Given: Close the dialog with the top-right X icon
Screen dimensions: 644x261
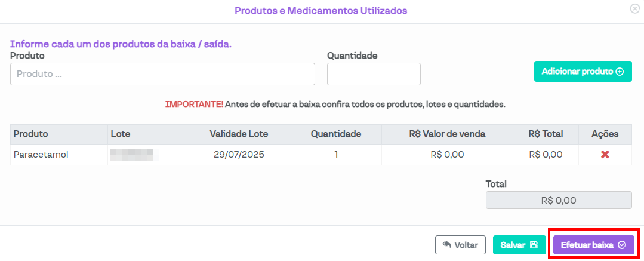Looking at the screenshot, I should 634,9.
